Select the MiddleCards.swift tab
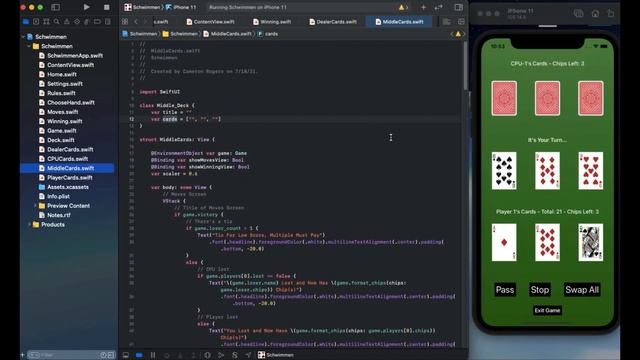 coord(399,22)
